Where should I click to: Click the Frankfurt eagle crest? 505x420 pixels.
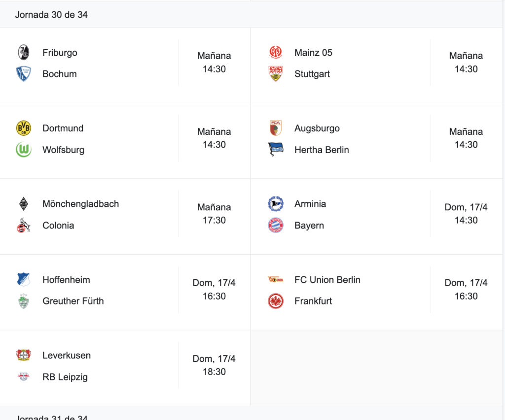coord(276,301)
